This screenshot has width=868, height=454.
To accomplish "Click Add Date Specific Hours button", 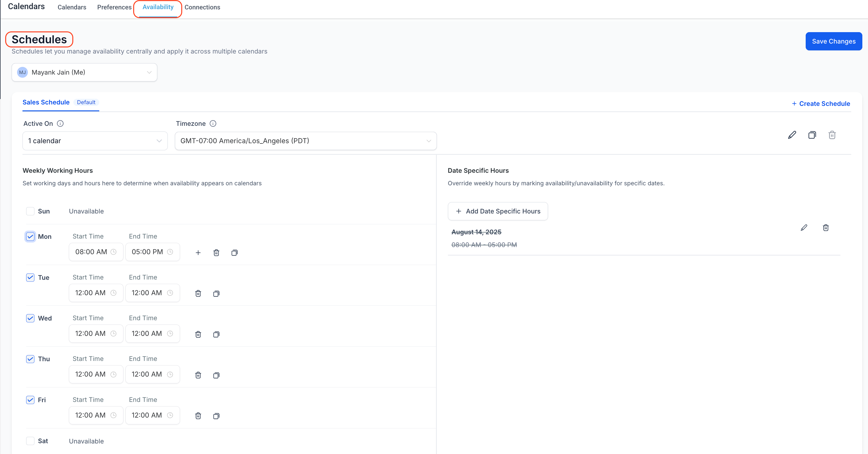I will tap(498, 211).
